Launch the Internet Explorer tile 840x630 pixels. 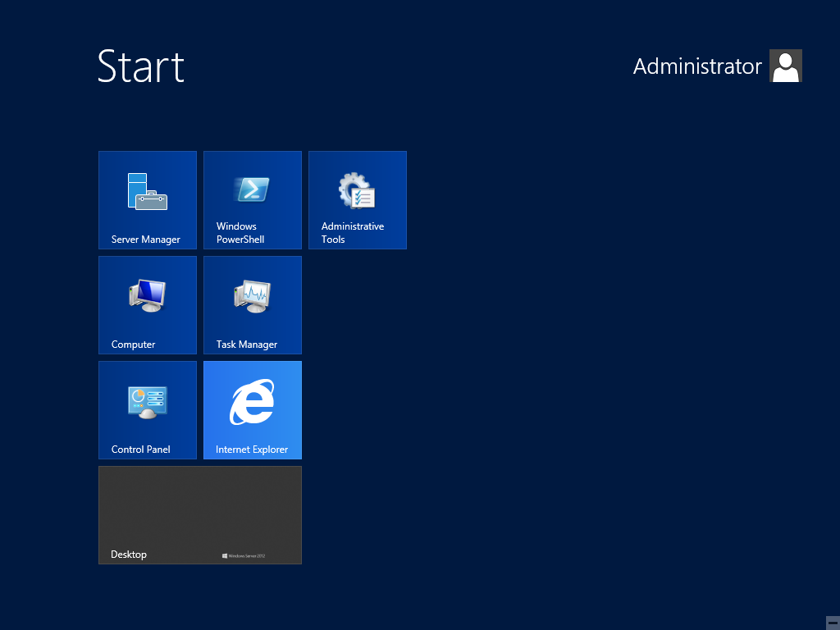[253, 410]
